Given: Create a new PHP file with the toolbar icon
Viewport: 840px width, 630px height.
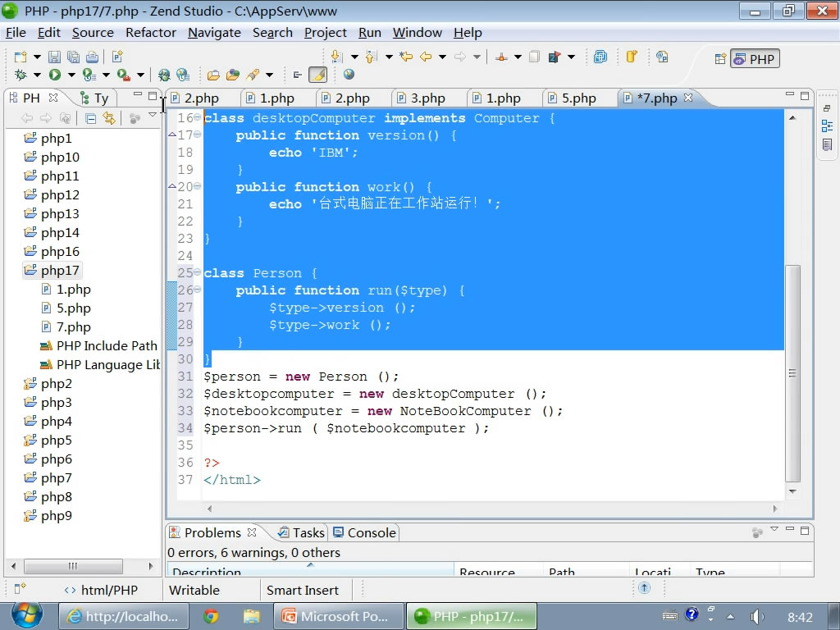Looking at the screenshot, I should pos(117,57).
